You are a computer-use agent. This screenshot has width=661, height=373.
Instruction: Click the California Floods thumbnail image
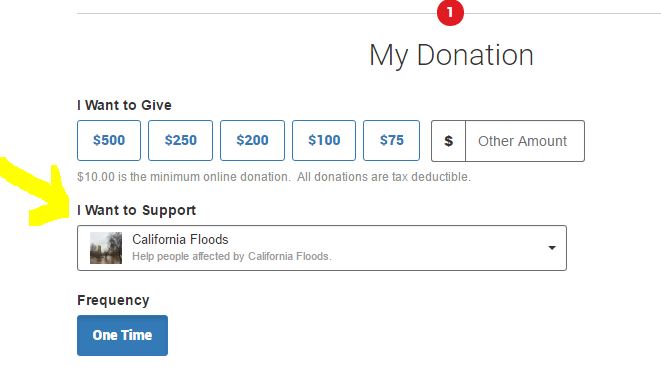tap(106, 248)
